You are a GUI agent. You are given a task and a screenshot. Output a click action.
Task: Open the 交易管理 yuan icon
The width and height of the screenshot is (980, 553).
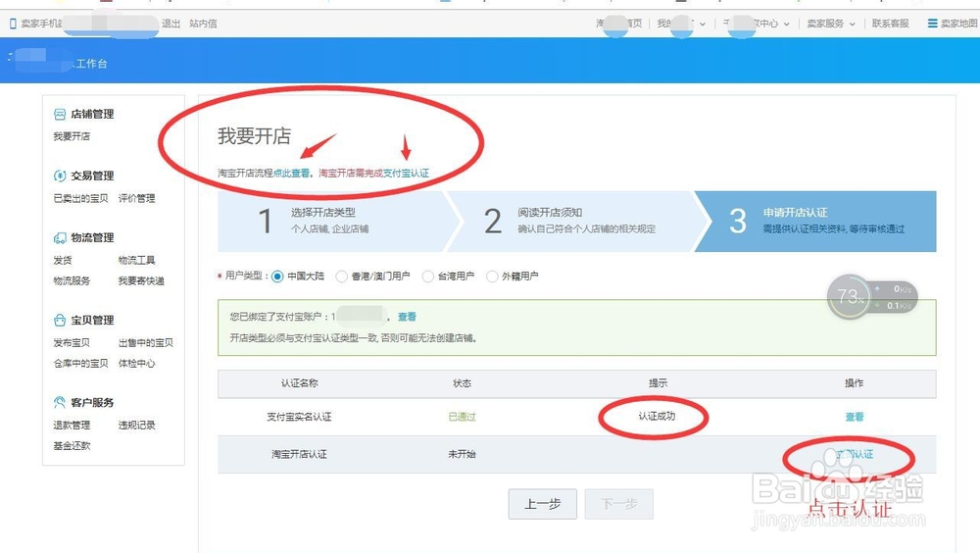click(60, 176)
